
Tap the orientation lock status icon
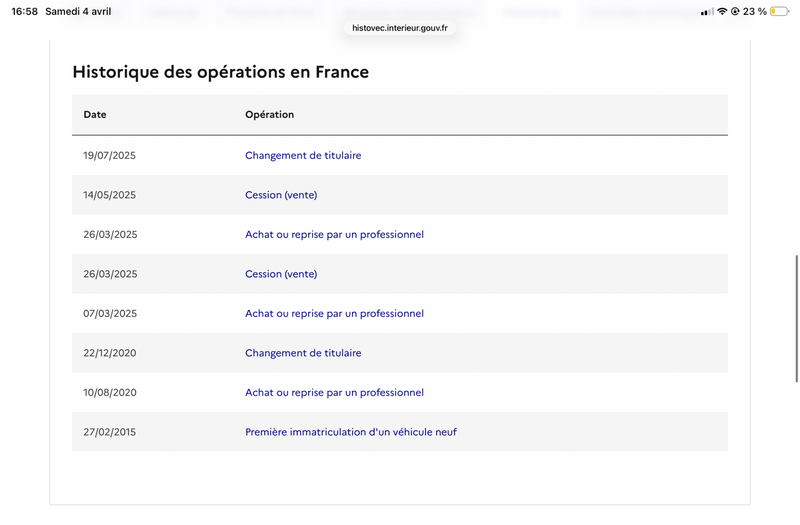735,12
